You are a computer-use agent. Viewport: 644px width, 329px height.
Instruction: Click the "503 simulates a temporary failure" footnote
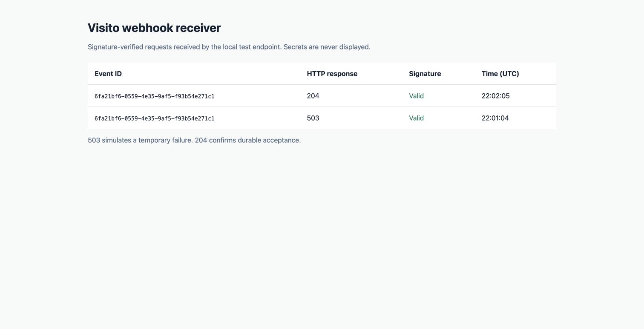tap(194, 140)
